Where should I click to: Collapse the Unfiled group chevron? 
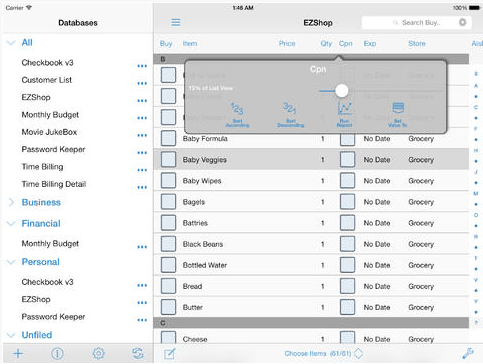coord(11,335)
